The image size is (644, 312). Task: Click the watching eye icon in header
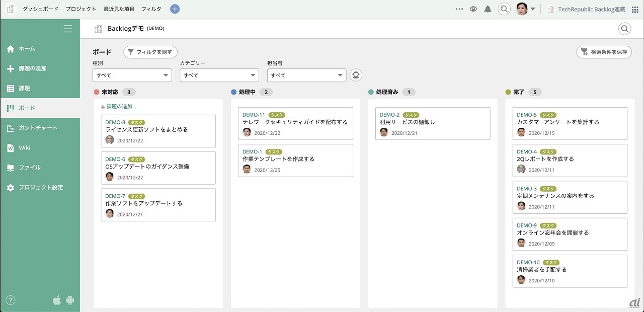pyautogui.click(x=473, y=9)
